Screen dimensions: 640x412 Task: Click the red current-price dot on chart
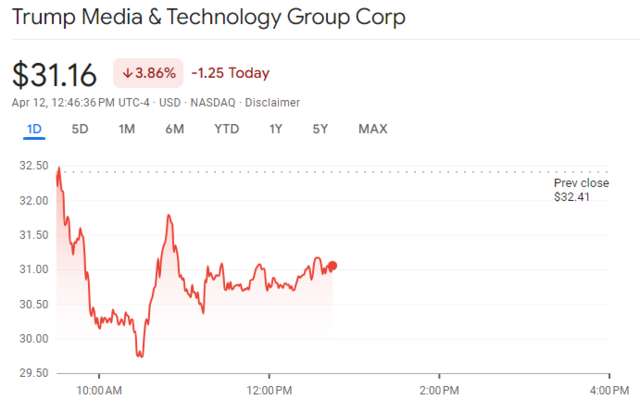click(332, 265)
